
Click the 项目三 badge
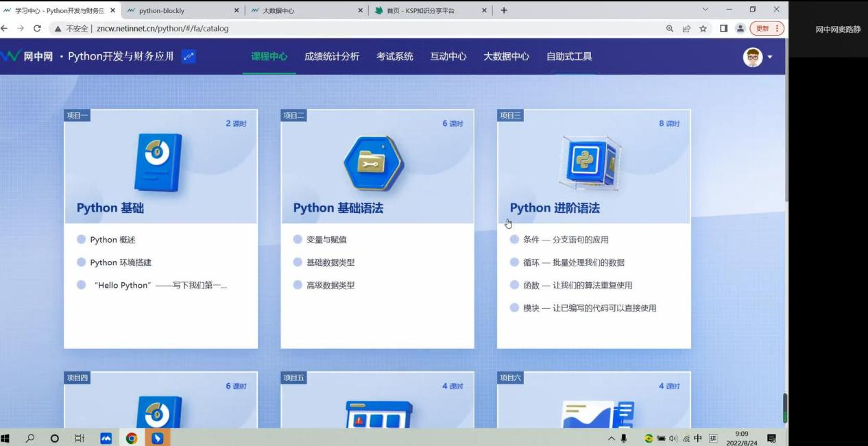point(510,115)
